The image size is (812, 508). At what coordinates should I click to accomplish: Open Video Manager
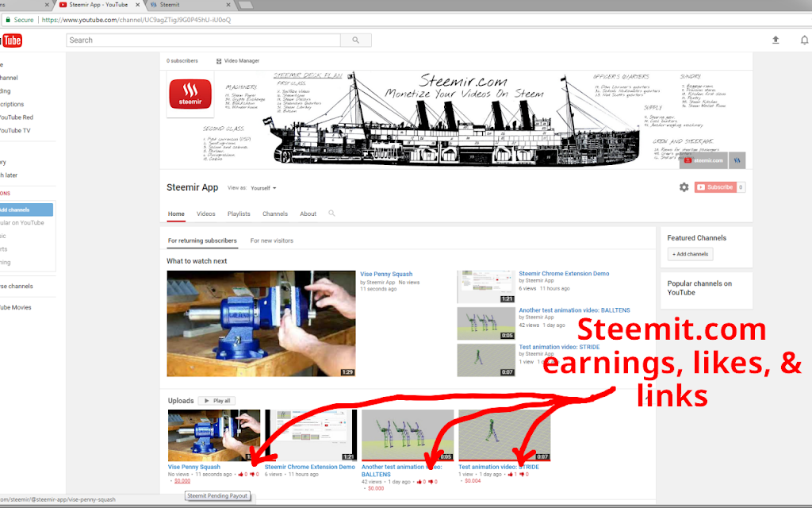point(238,60)
